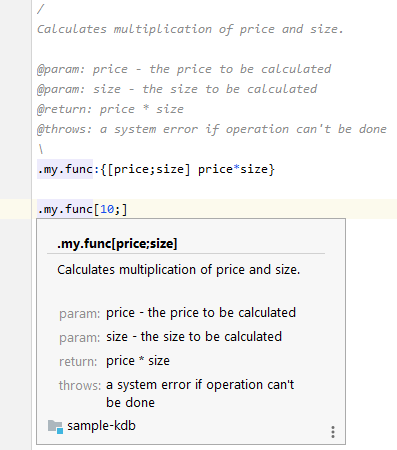
Task: Click 'size - the size to be calculated' in popup
Action: click(194, 337)
